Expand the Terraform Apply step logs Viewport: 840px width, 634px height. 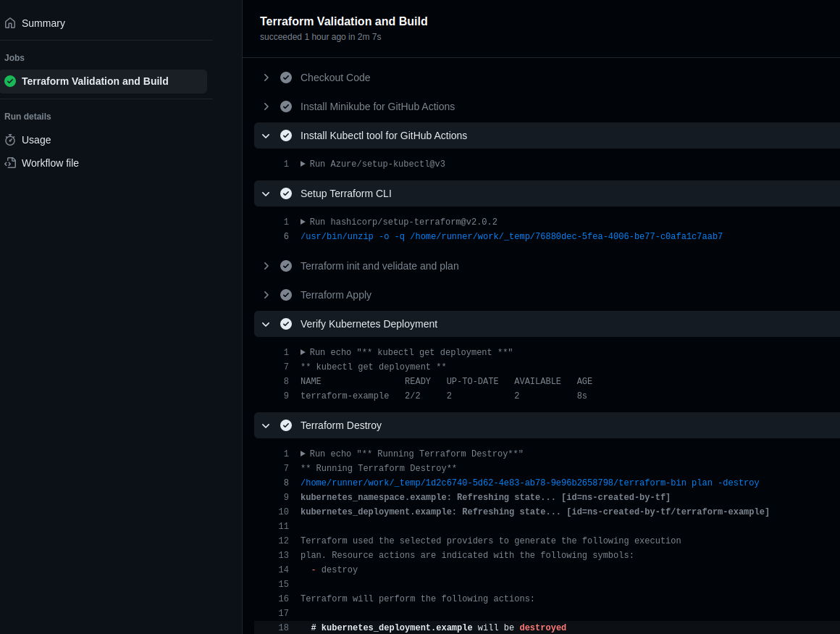point(266,295)
